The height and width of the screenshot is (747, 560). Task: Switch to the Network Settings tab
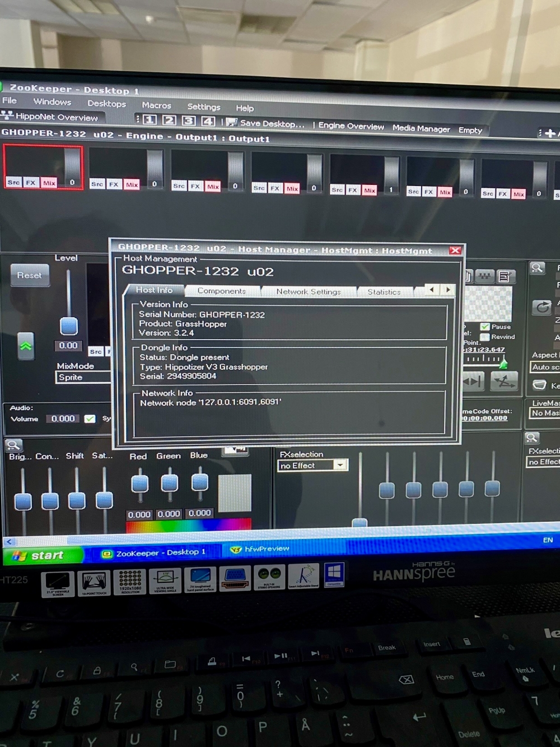tap(308, 291)
